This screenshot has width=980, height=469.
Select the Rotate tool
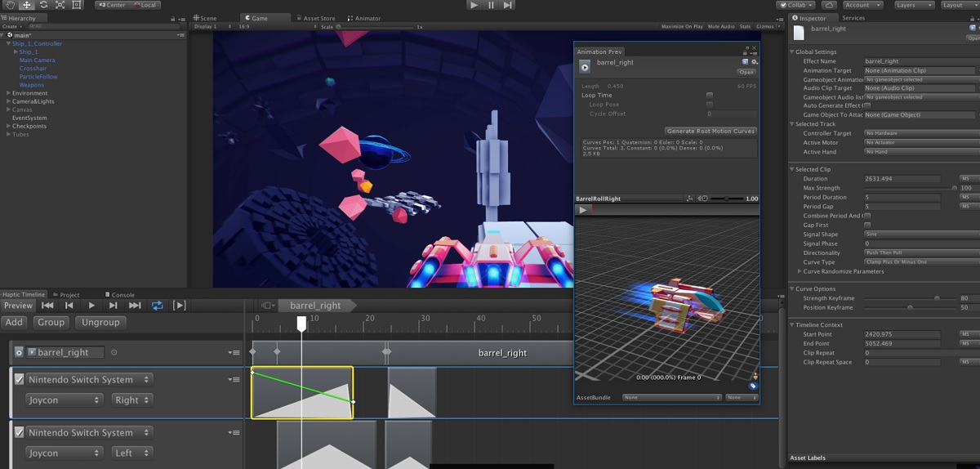(x=43, y=5)
